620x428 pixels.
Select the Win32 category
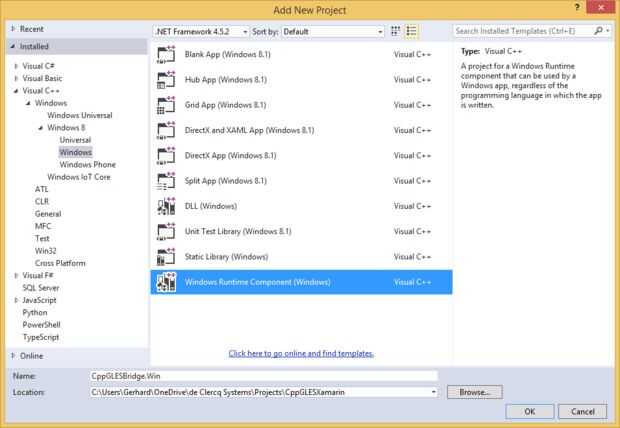[x=45, y=251]
